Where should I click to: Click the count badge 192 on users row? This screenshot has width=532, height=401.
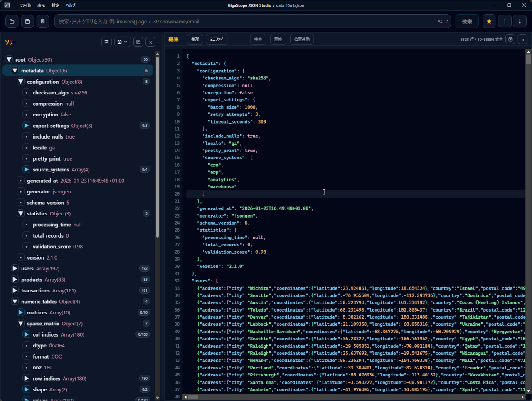pos(145,268)
